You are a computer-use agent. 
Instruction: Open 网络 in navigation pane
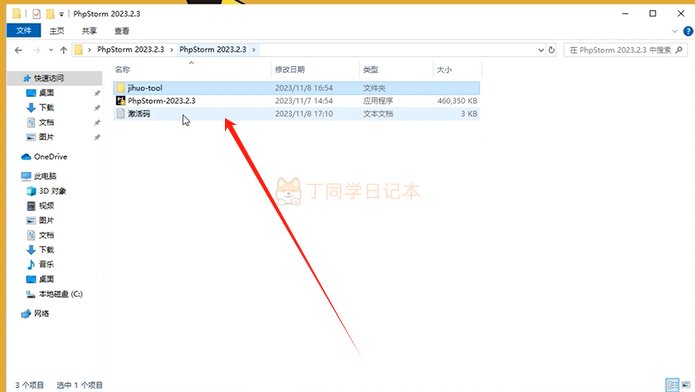(41, 314)
